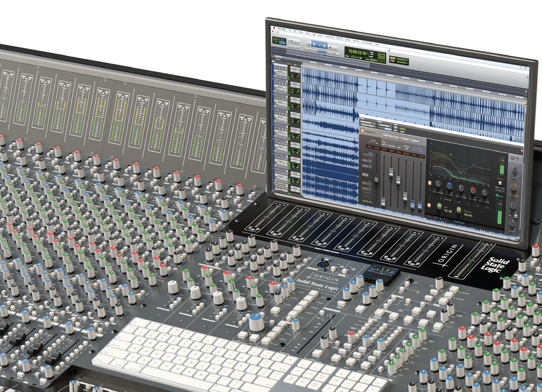Click the main counter 10:00:12:16
The height and width of the screenshot is (392, 542).
coord(357,52)
